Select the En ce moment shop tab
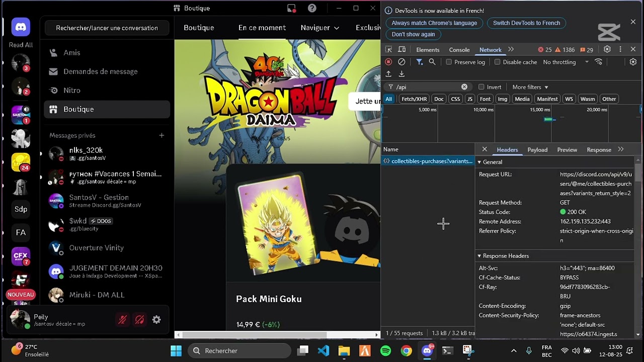Screen dimensions: 644x362 pos(262,28)
